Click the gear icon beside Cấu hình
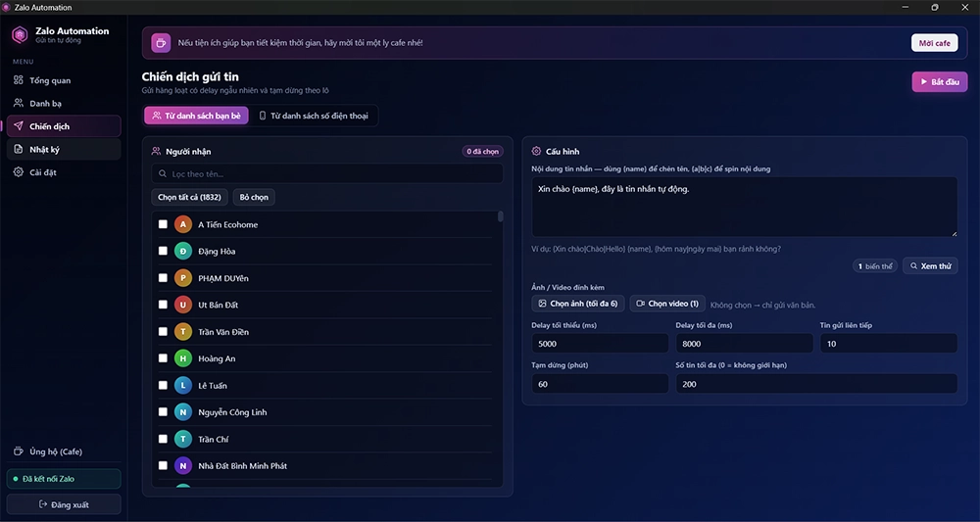The height and width of the screenshot is (522, 980). (536, 151)
